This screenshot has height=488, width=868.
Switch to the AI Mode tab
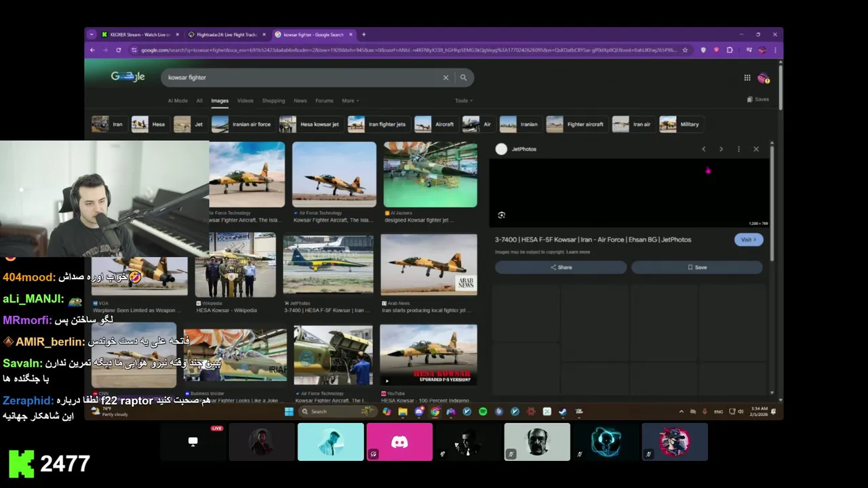coord(178,101)
